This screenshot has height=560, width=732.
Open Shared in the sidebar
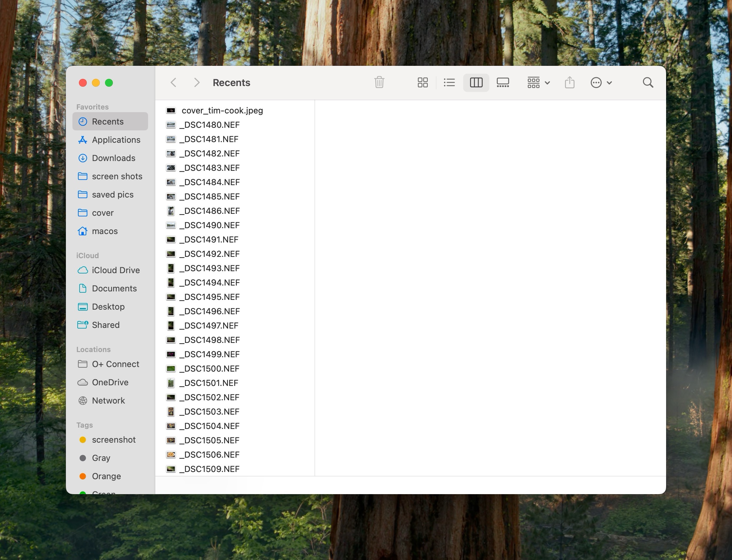(110, 325)
